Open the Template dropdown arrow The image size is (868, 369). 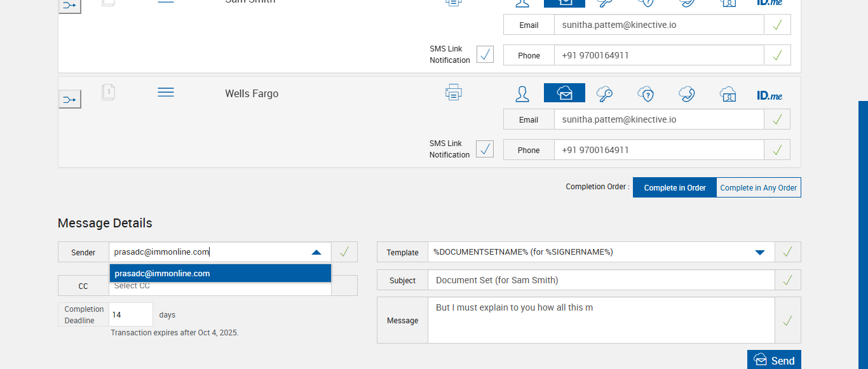(760, 252)
